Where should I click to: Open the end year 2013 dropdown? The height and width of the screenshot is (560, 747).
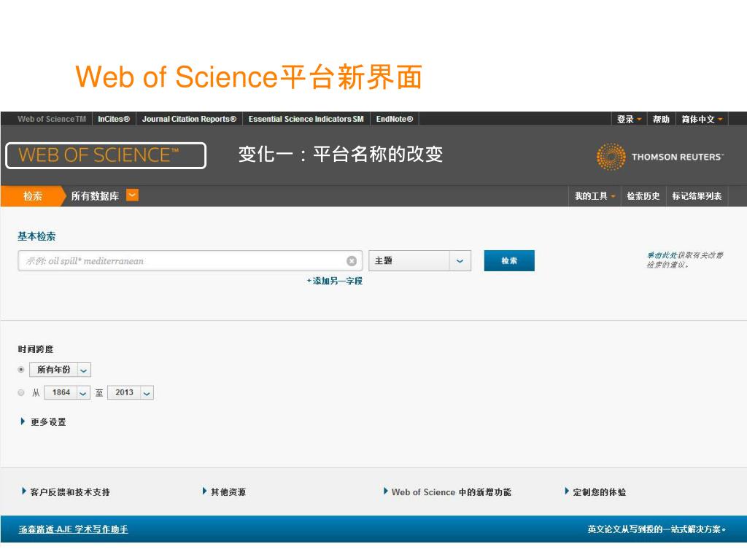[130, 392]
